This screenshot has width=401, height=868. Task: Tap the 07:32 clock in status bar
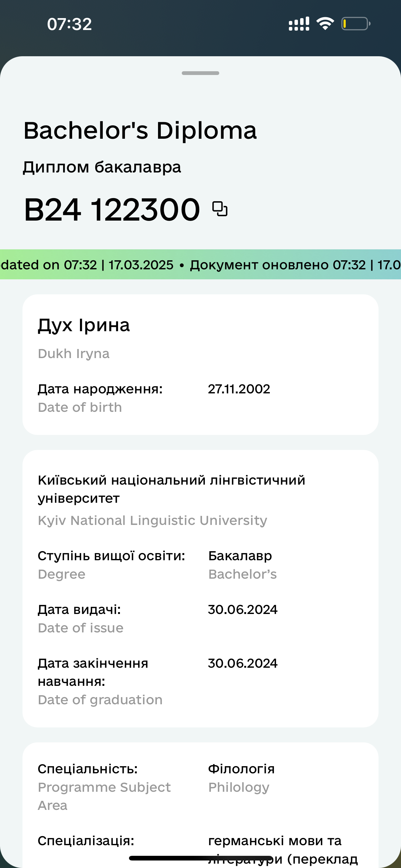69,24
